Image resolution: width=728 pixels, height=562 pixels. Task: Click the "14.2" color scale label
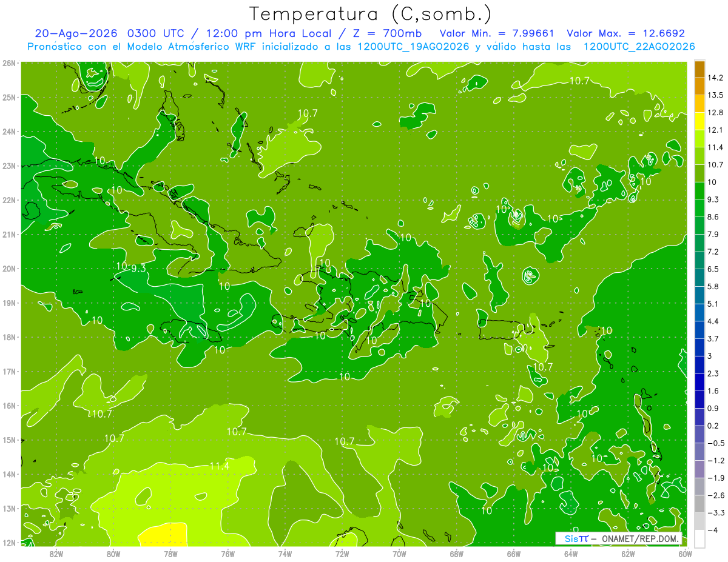[x=715, y=78]
